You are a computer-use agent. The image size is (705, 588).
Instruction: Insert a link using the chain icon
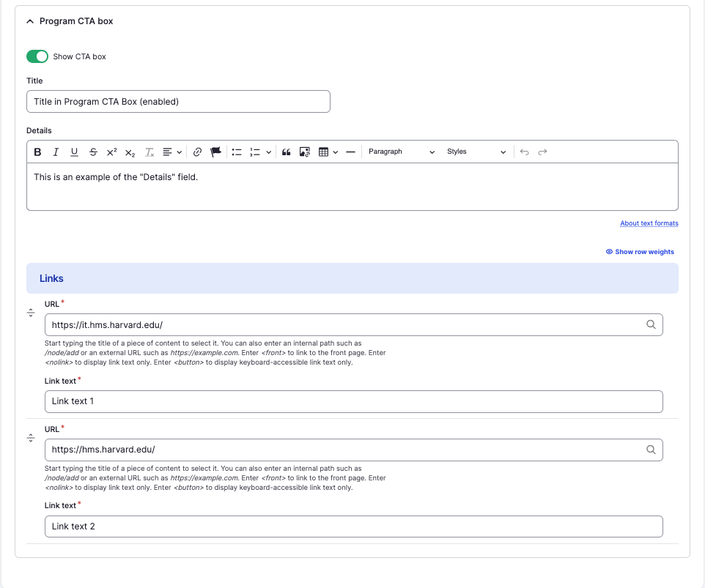(x=197, y=152)
